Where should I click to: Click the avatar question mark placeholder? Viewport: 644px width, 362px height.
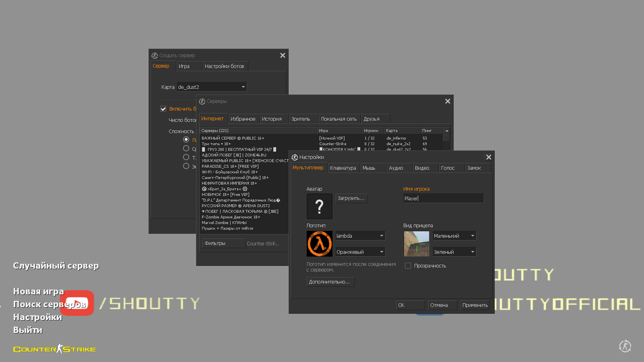[319, 206]
